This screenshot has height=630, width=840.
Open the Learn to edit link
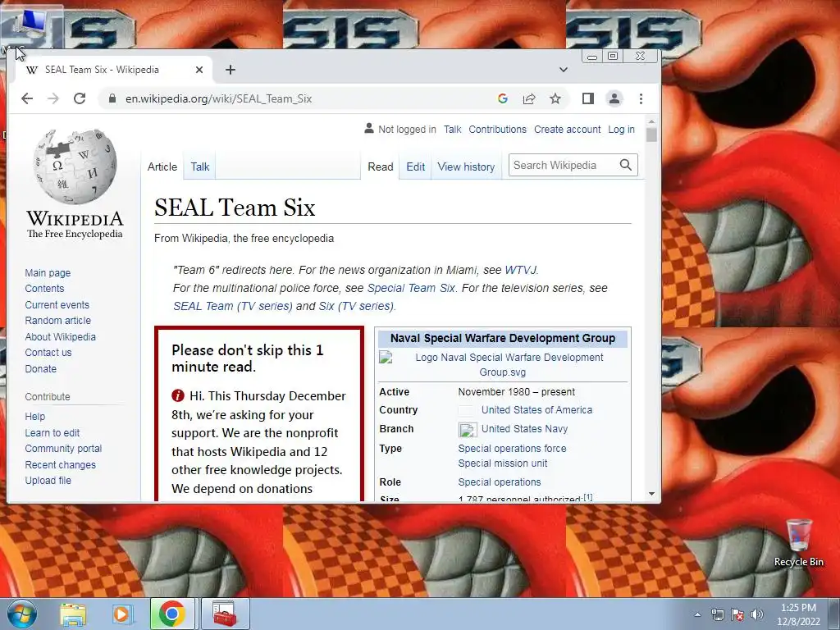click(52, 433)
